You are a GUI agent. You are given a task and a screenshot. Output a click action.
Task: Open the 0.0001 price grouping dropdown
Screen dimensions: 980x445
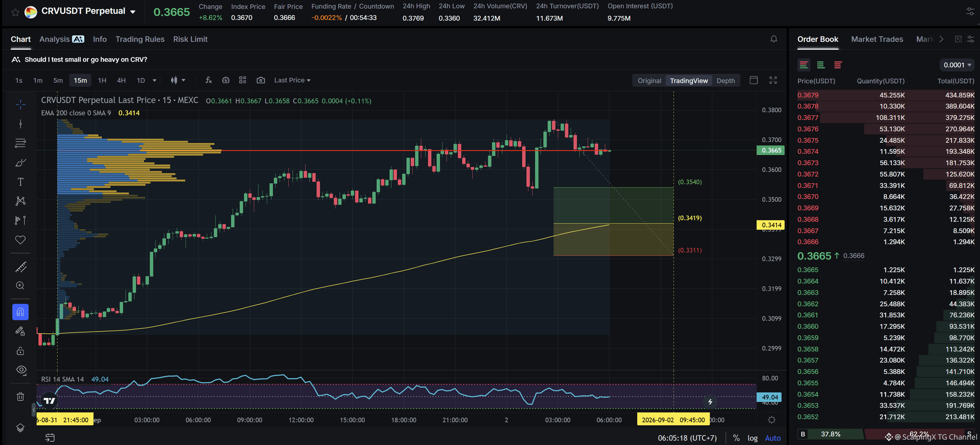click(957, 65)
